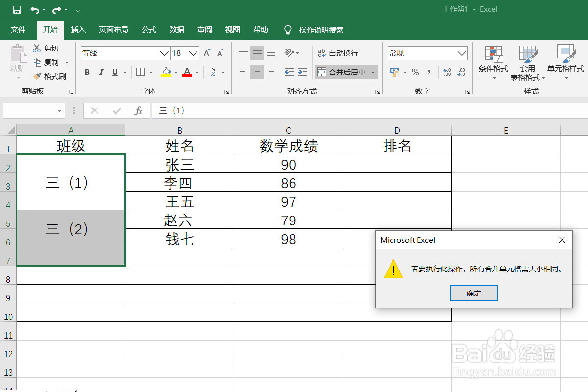This screenshot has width=588, height=392.
Task: Open the font name dropdown
Action: point(164,53)
